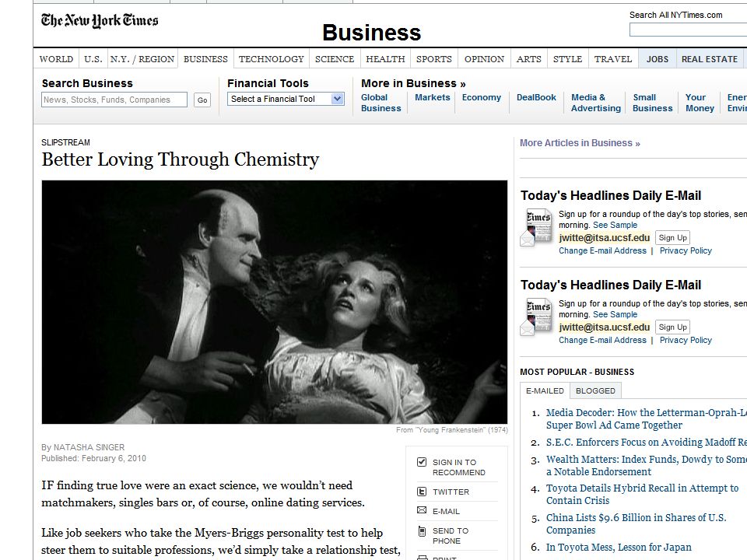Go to the Technology section
This screenshot has height=560, width=747.
point(271,59)
